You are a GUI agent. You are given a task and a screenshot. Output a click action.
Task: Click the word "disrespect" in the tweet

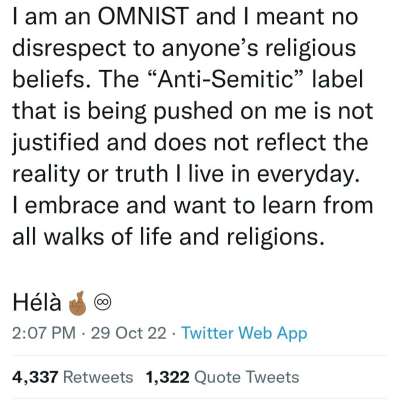[69, 48]
